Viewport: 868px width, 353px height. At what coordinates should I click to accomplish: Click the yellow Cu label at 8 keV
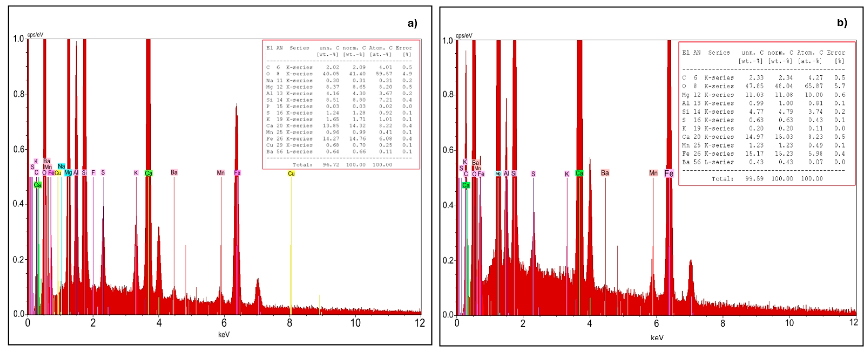point(291,173)
